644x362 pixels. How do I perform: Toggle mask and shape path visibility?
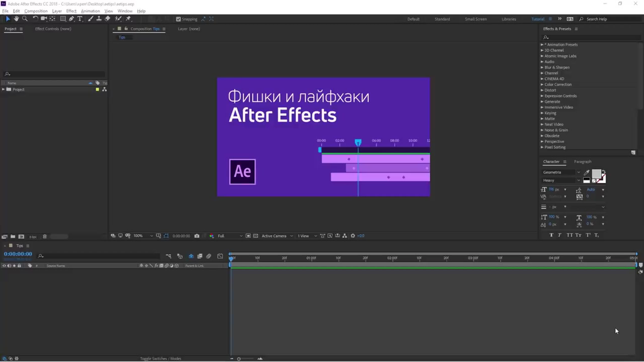pos(166,236)
